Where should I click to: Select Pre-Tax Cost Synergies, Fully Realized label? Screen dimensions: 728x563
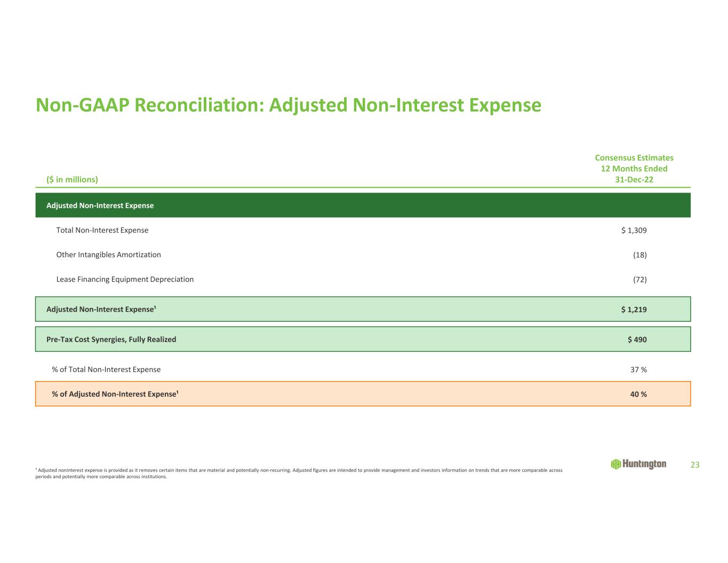point(111,339)
